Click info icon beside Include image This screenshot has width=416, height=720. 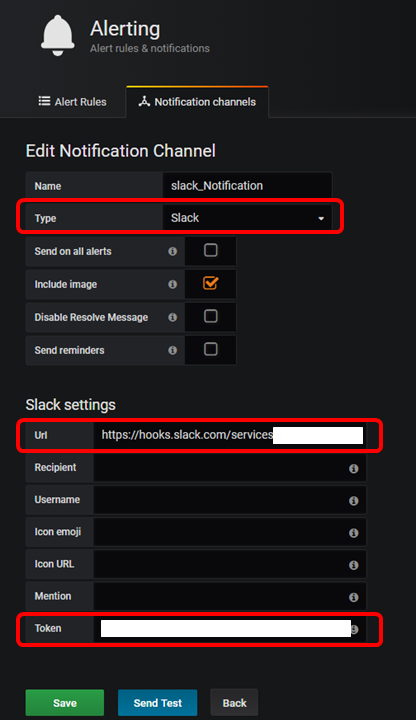(173, 284)
